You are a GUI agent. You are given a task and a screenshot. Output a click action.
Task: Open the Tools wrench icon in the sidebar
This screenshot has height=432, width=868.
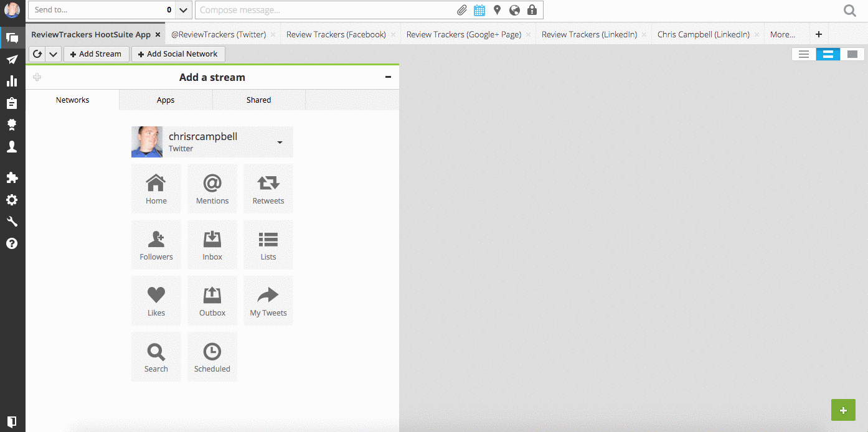(12, 222)
